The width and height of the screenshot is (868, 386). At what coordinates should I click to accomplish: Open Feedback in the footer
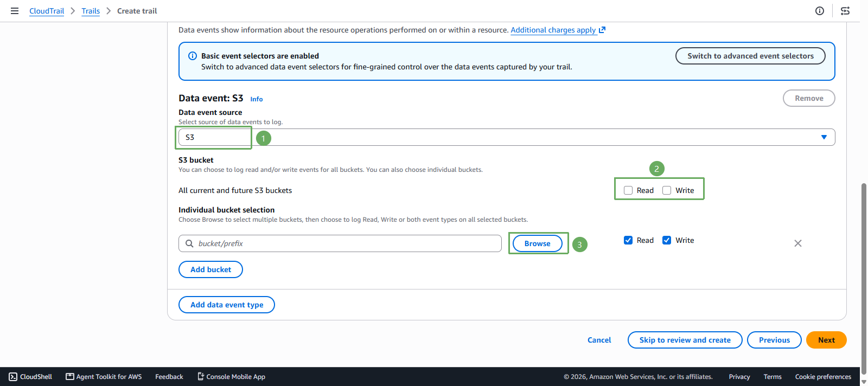(x=169, y=377)
